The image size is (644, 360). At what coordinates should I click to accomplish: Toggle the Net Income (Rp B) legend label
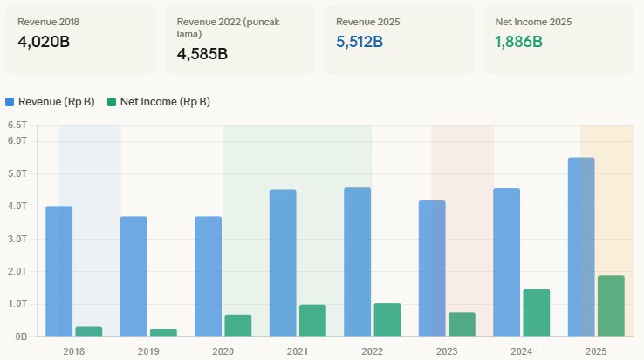click(x=164, y=102)
